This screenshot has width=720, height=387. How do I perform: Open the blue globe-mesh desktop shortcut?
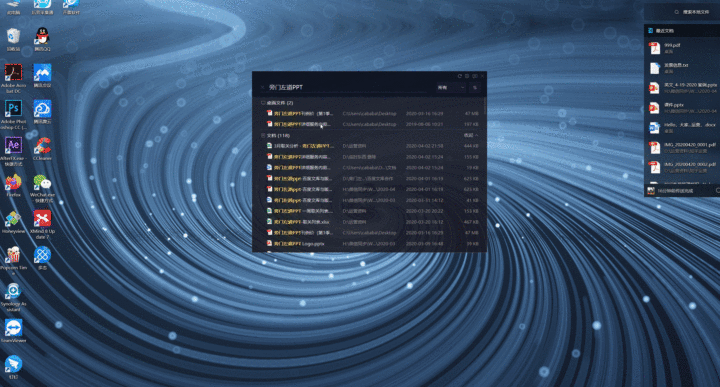pyautogui.click(x=42, y=258)
